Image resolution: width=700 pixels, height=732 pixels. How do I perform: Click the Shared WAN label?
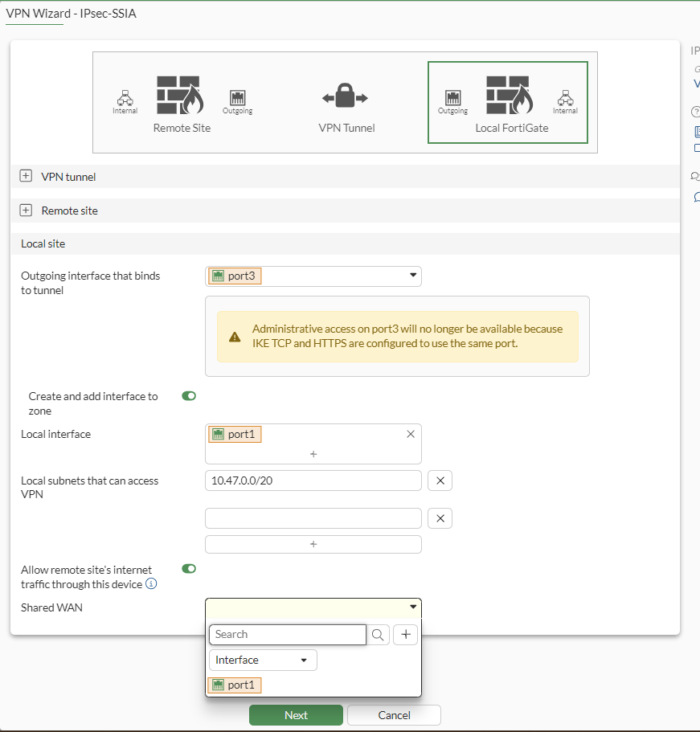click(51, 607)
